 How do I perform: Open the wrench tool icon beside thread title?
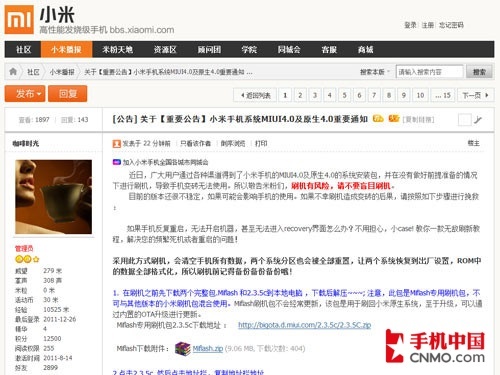point(478,120)
